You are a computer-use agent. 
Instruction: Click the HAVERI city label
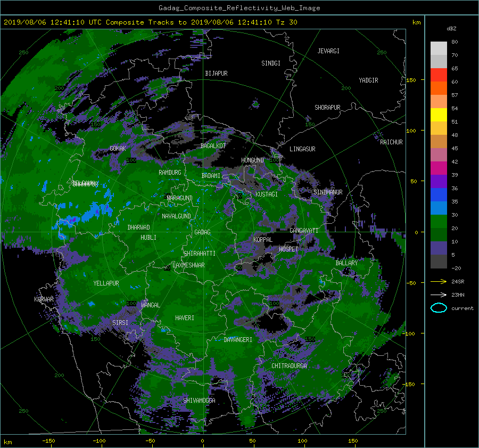[x=185, y=318]
